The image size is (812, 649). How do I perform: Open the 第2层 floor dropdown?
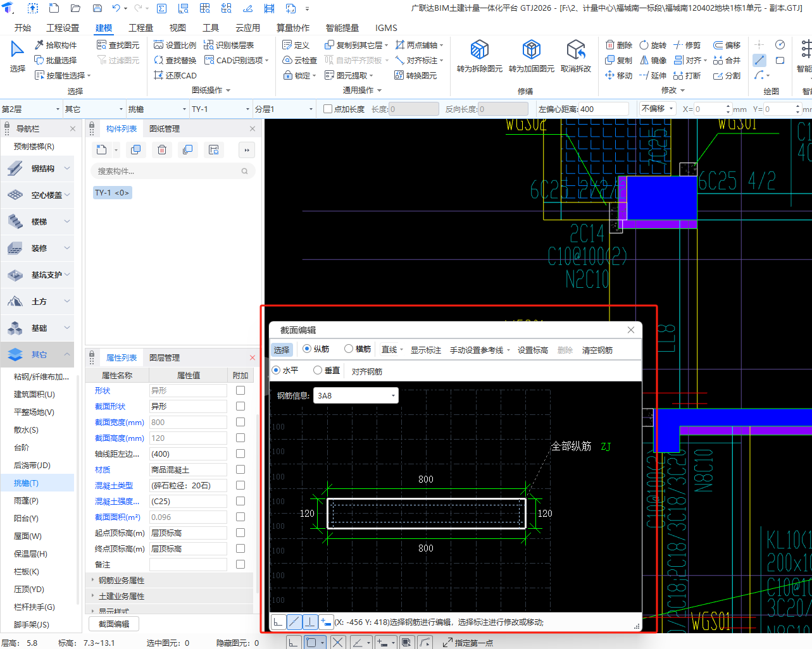[31, 109]
